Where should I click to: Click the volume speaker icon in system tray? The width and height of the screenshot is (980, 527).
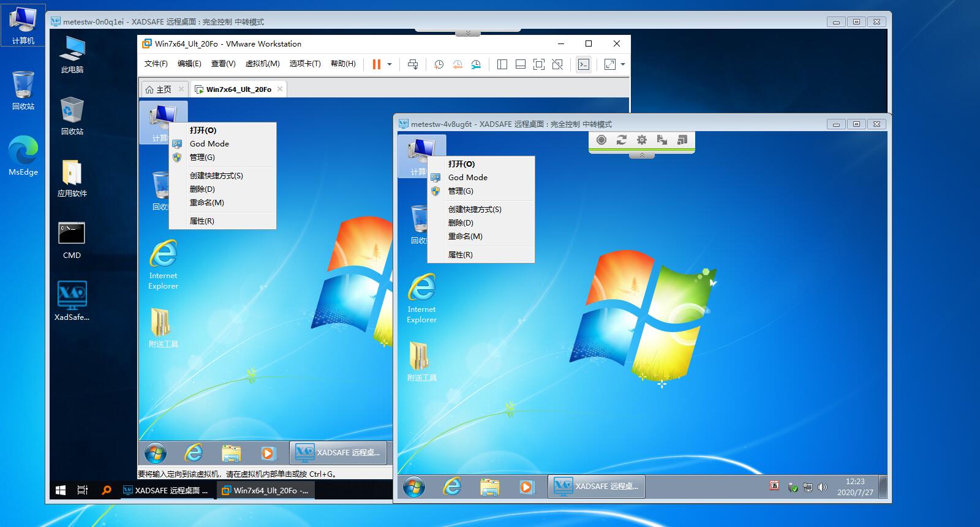(x=823, y=488)
